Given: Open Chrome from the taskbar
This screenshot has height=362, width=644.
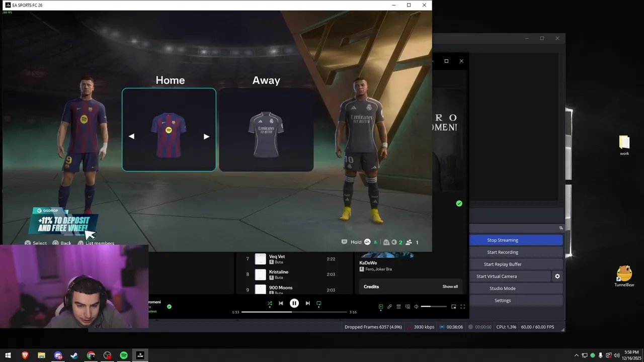Looking at the screenshot, I should [91, 355].
